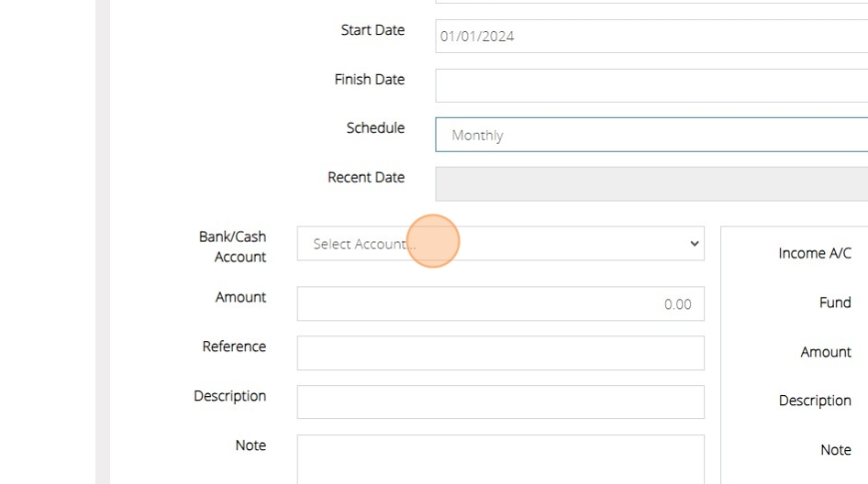Click the Income A/C label
Viewport: 868px width, 484px height.
pos(815,254)
